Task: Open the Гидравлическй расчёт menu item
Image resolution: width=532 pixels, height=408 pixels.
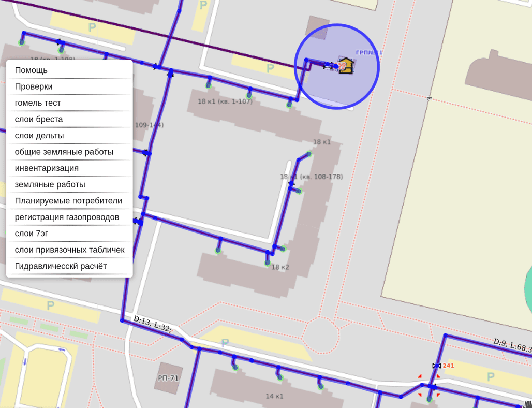Action: 61,266
